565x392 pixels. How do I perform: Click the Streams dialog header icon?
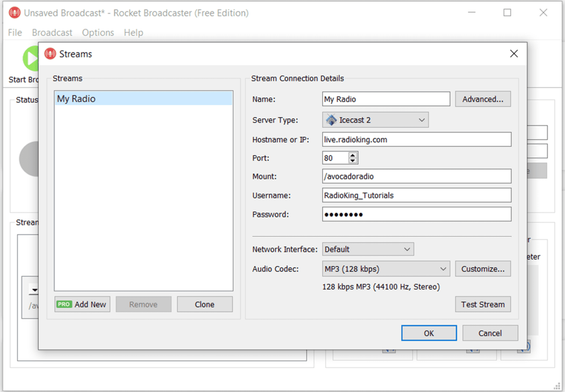pyautogui.click(x=50, y=54)
